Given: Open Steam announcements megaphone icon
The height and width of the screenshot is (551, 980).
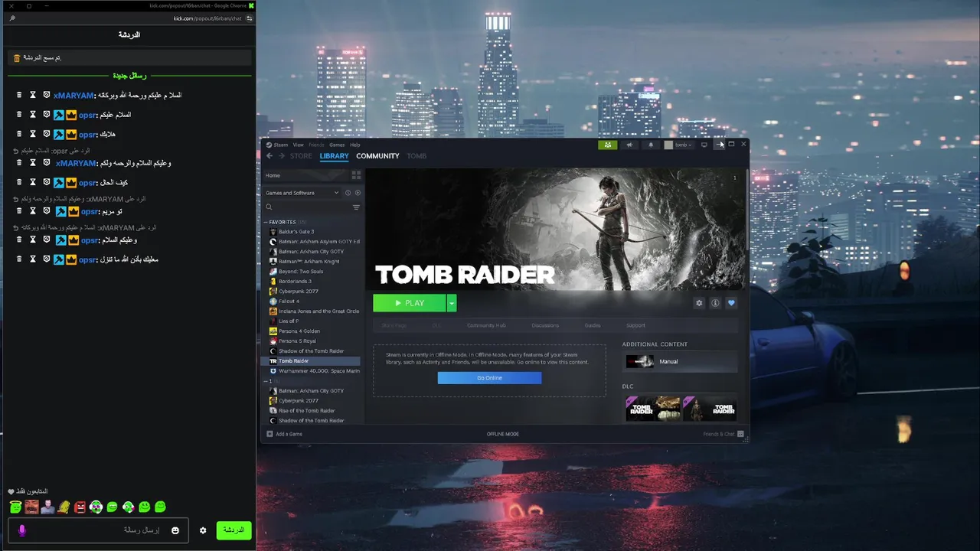Looking at the screenshot, I should [629, 145].
